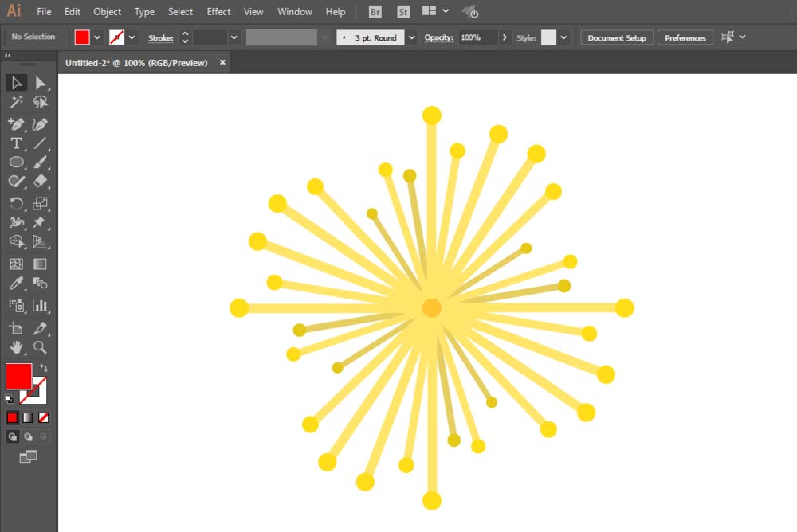
Task: Close the Untitled-2 document tab
Action: pyautogui.click(x=222, y=62)
